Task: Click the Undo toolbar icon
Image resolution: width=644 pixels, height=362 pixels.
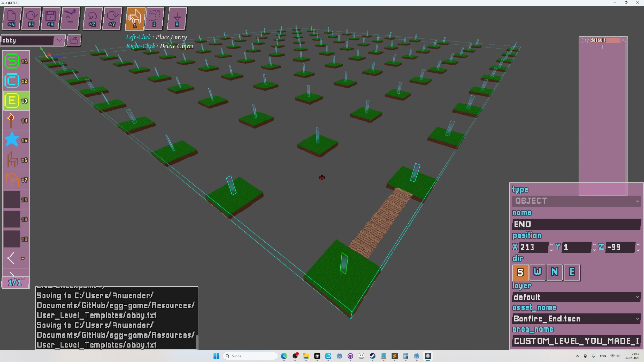Action: (92, 18)
